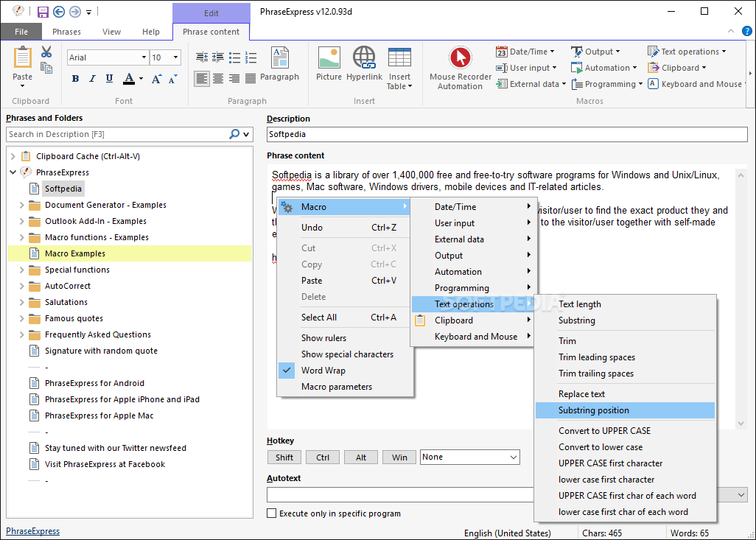Open Date/Time macro dropdown in ribbon
This screenshot has height=540, width=756.
(525, 52)
